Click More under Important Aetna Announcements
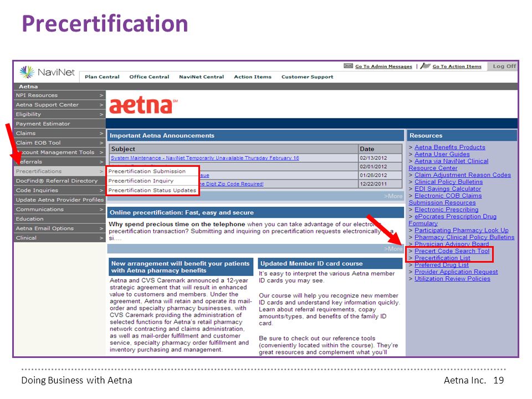The width and height of the screenshot is (532, 399). [x=393, y=196]
